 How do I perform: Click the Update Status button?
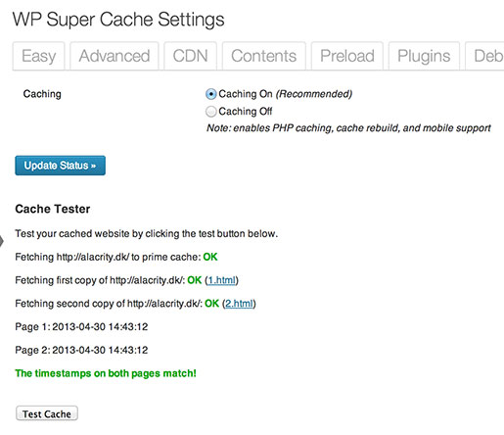pyautogui.click(x=60, y=166)
